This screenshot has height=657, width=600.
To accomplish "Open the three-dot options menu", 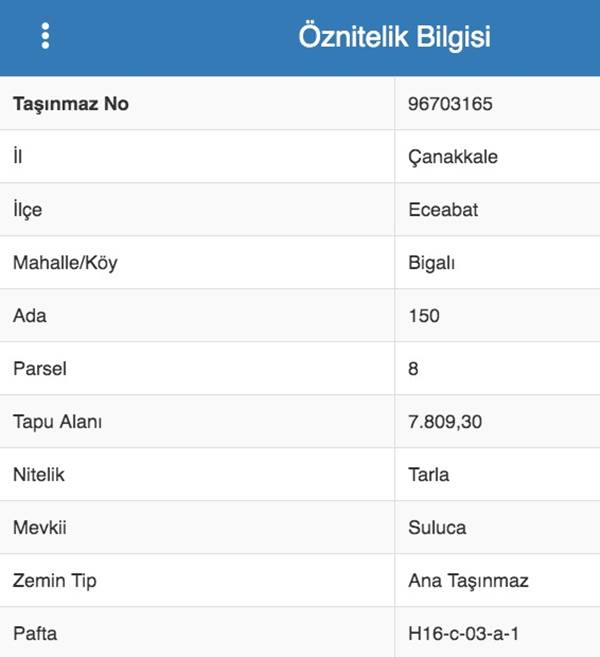I will [x=45, y=37].
